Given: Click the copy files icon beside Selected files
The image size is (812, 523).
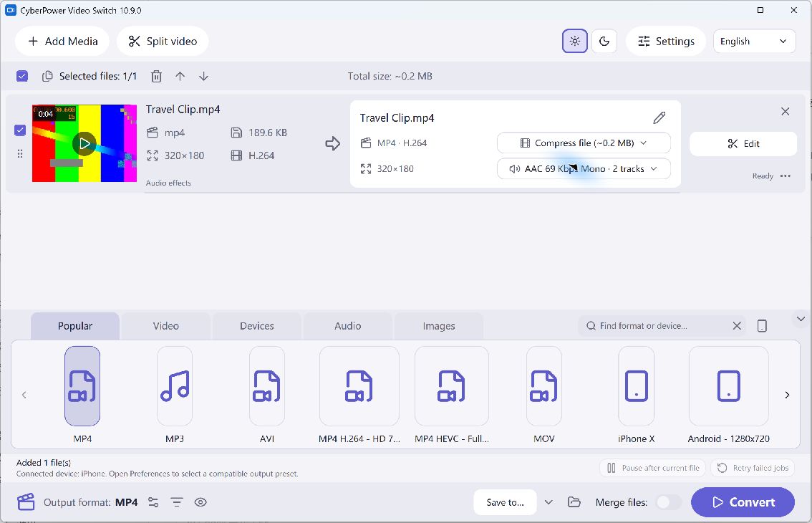Looking at the screenshot, I should (x=47, y=76).
